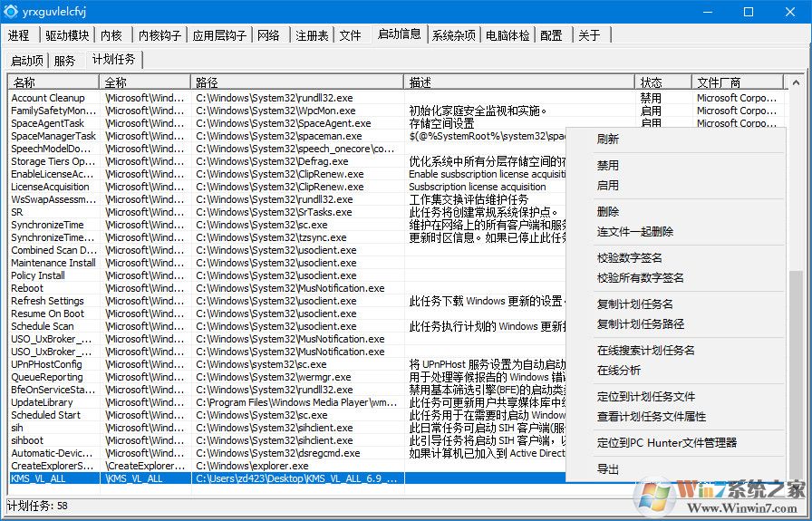
Task: Sort list by 名称 column header
Action: click(x=54, y=82)
